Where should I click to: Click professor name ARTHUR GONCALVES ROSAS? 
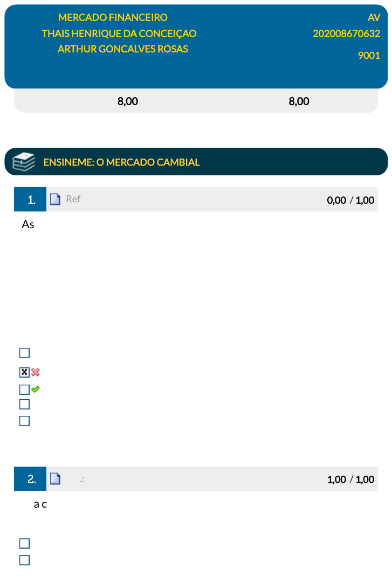tap(123, 49)
